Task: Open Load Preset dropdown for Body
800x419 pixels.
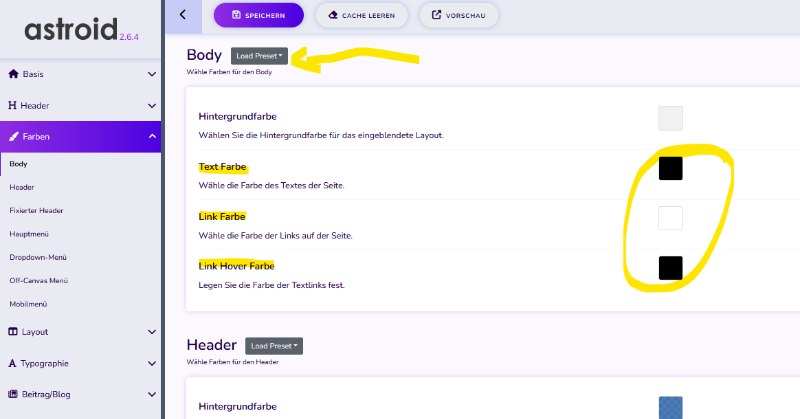Action: [259, 56]
